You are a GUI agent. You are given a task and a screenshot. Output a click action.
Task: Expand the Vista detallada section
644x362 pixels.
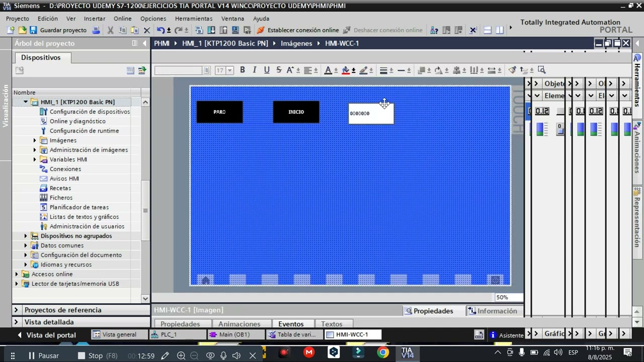(16, 322)
